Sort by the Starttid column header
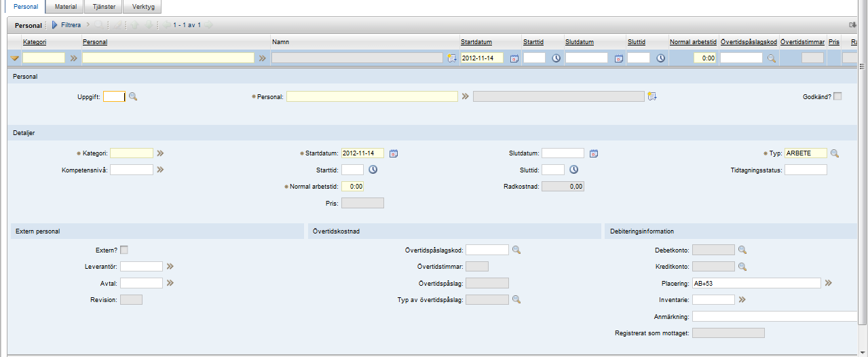Screen dimensions: 868x357 [x=533, y=42]
